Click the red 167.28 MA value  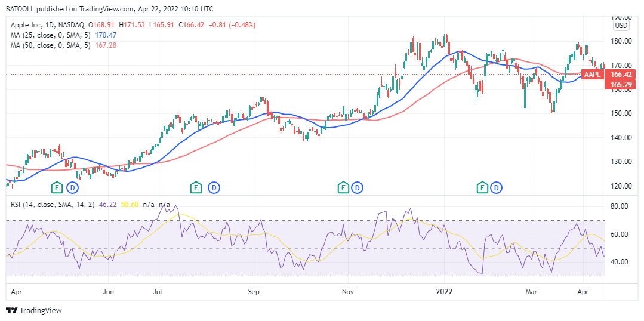[x=105, y=45]
